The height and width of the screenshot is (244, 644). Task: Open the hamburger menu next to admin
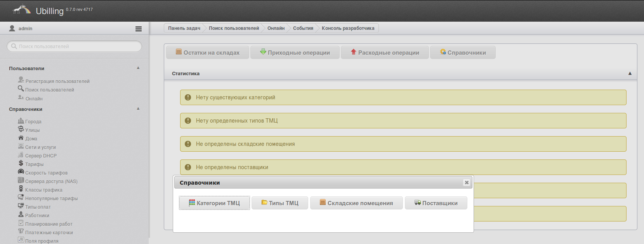pyautogui.click(x=139, y=29)
